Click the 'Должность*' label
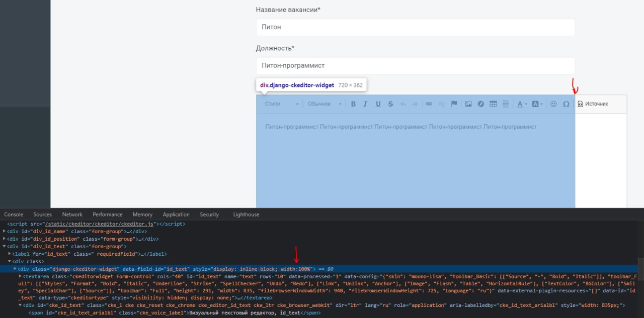This screenshot has width=644, height=318. tap(275, 48)
